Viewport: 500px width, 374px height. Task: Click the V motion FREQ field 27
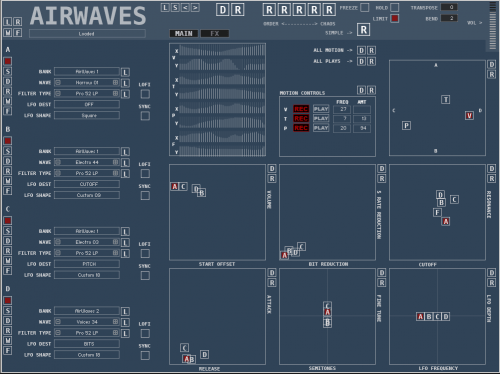coord(342,109)
